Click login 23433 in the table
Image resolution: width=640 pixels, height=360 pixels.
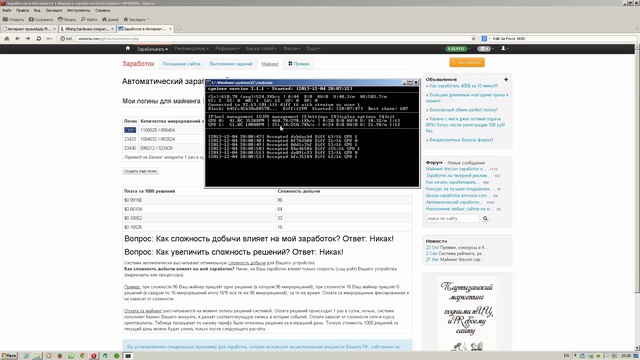tap(130, 139)
